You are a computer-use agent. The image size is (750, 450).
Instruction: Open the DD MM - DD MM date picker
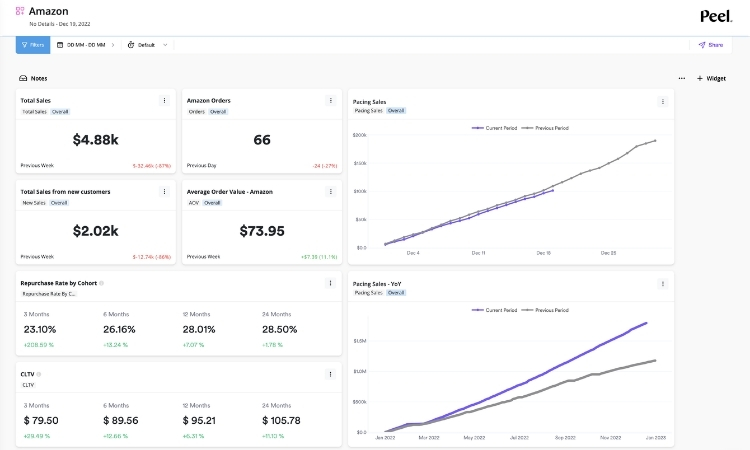coord(86,45)
